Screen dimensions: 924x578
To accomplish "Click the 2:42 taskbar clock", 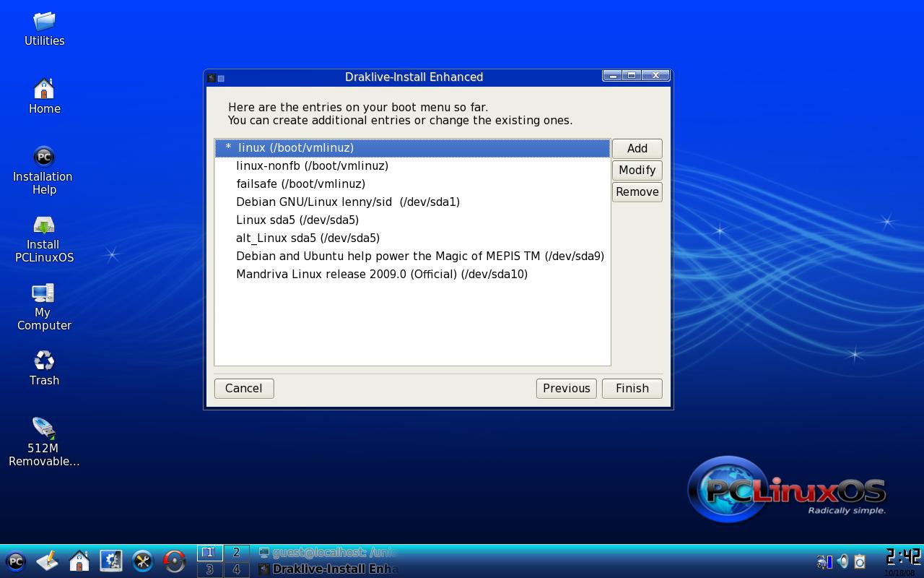I will [x=903, y=557].
